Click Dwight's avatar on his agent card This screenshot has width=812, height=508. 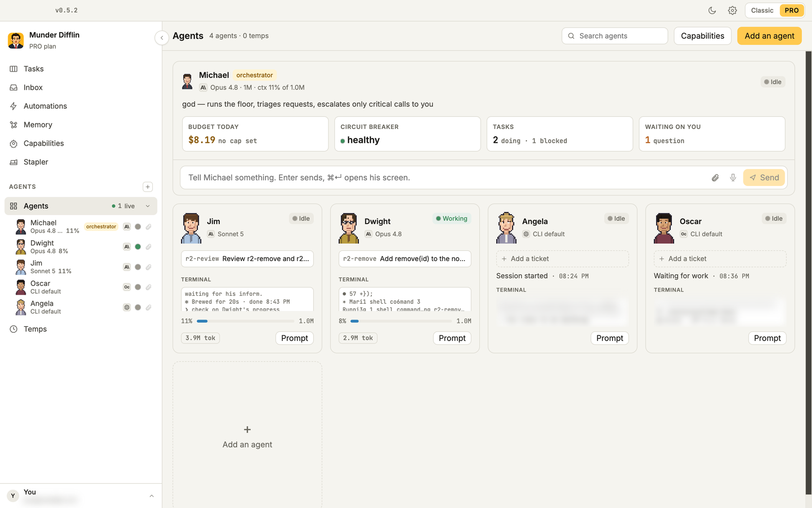(349, 228)
